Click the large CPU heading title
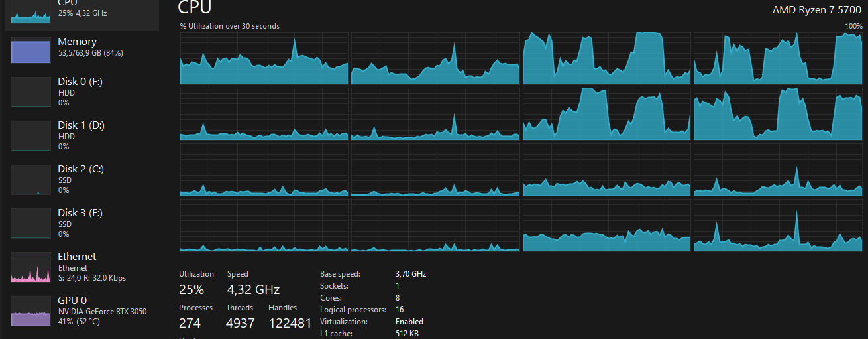The height and width of the screenshot is (339, 868). 195,8
